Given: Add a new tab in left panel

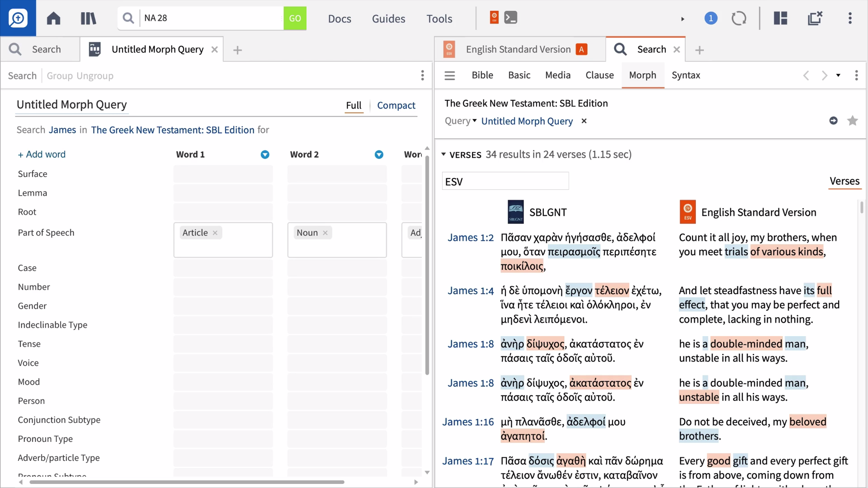Looking at the screenshot, I should pyautogui.click(x=237, y=50).
